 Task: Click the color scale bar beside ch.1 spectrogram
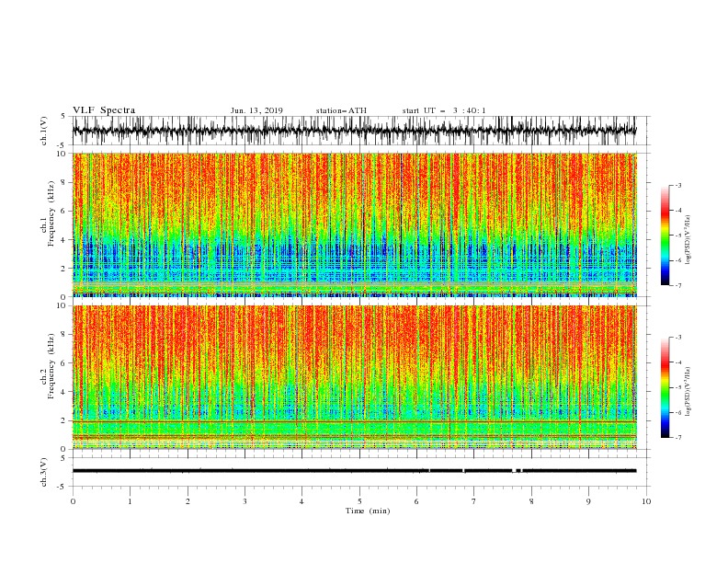point(665,236)
